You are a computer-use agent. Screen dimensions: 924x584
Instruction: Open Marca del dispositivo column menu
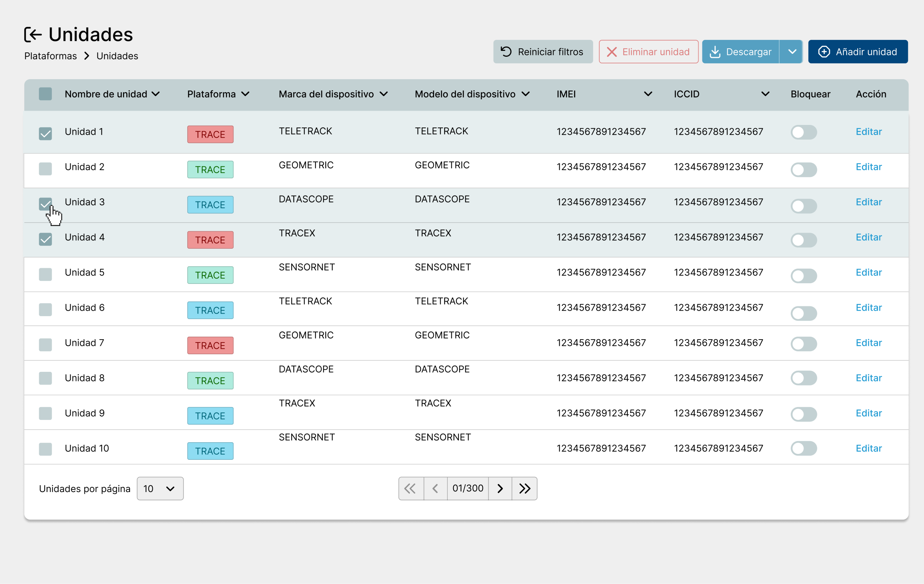pyautogui.click(x=384, y=94)
